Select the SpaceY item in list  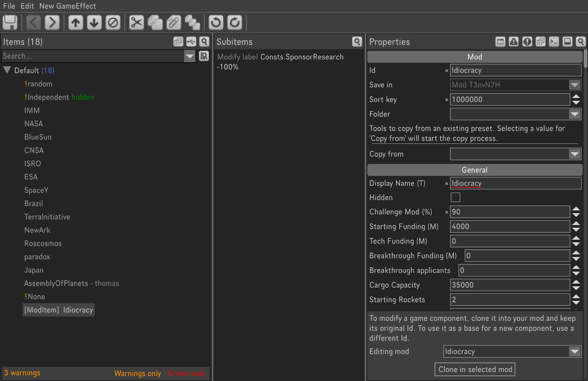pos(36,190)
